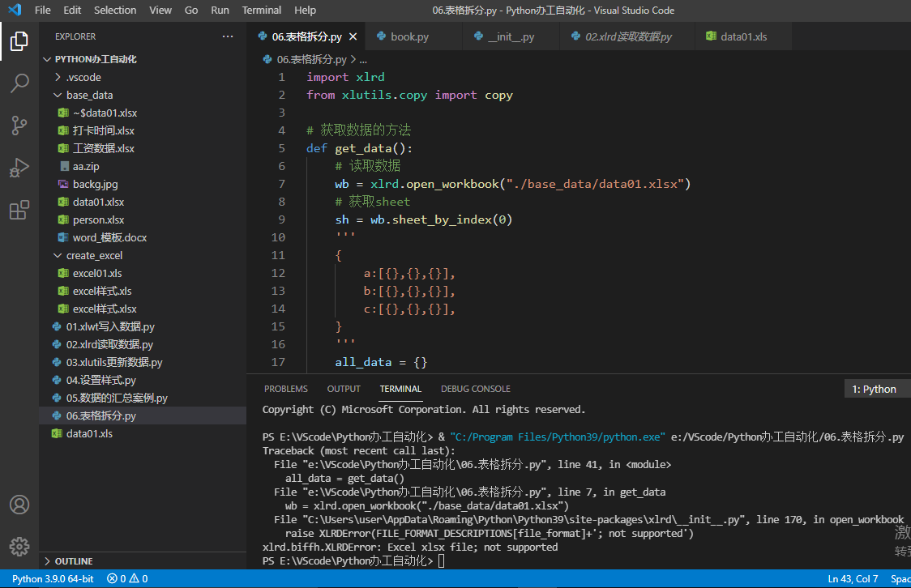Expand the .vscode folder
Screen dimensions: 911x588
[143, 77]
